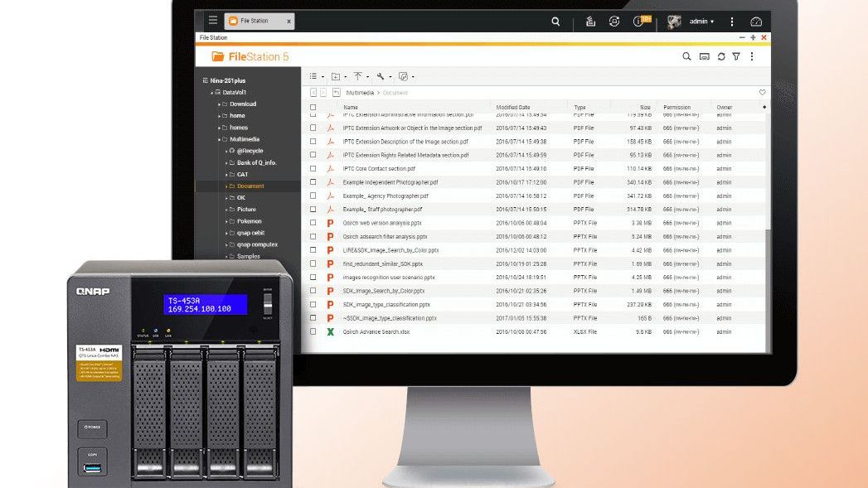Click PowerPoint icon of SDK_Image_Search_by_Color.pptx
Image resolution: width=868 pixels, height=488 pixels.
pos(330,291)
